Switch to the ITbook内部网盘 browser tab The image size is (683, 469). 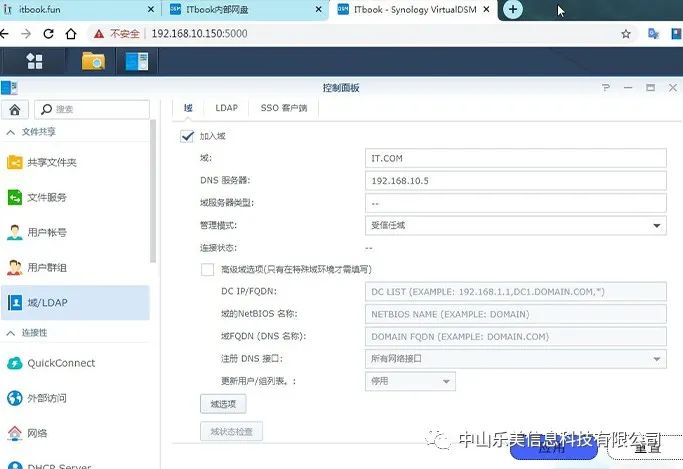(x=244, y=10)
